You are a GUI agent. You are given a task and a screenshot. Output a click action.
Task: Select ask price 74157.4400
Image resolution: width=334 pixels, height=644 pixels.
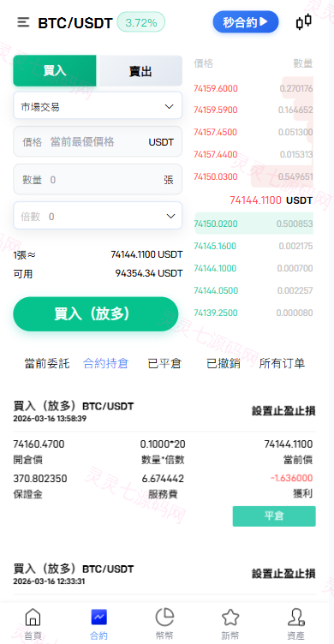(215, 154)
